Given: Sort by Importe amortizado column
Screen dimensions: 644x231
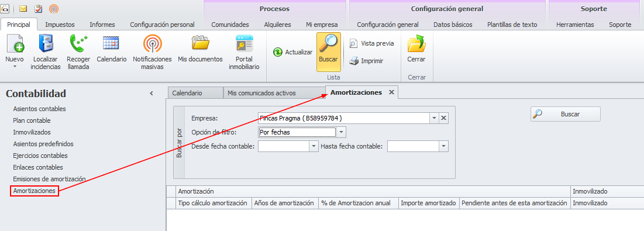Looking at the screenshot, I should coord(429,203).
